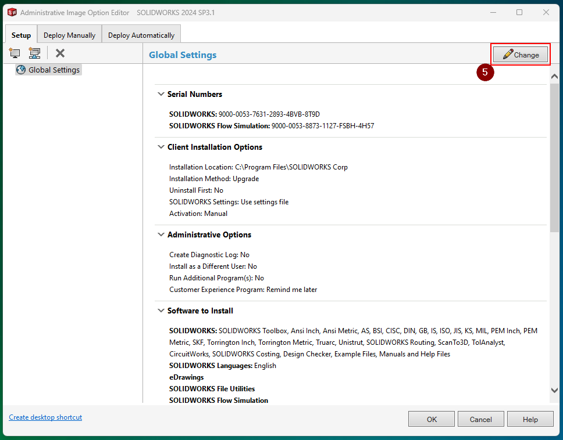The image size is (563, 440).
Task: Collapse the Client Installation Options section
Action: pyautogui.click(x=161, y=147)
